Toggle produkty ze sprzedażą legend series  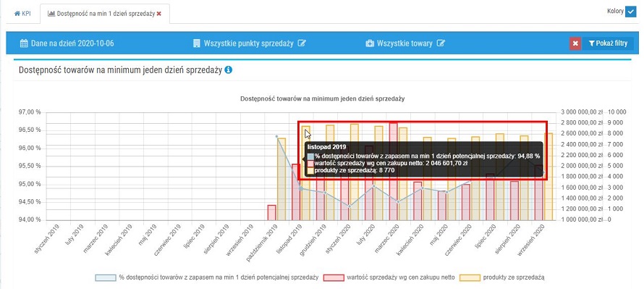(502, 277)
